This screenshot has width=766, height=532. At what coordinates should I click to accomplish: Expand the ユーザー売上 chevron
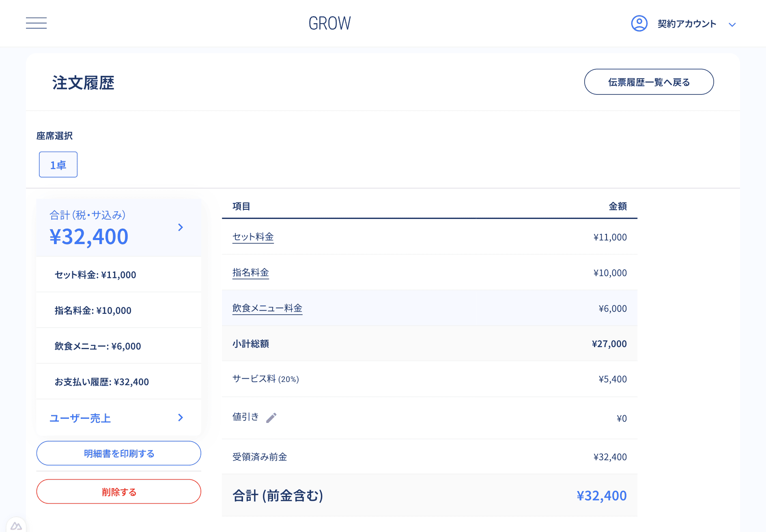click(181, 418)
